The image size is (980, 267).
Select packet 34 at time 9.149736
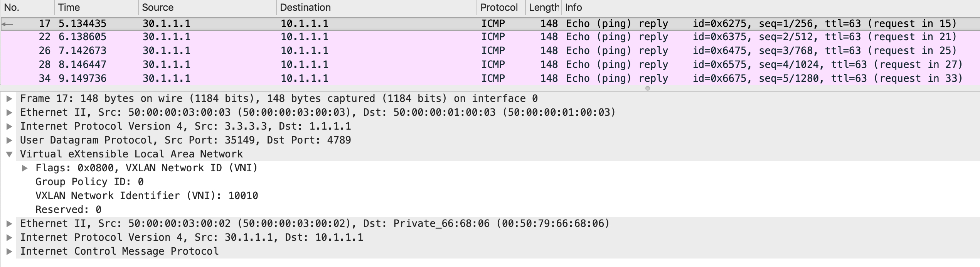pyautogui.click(x=490, y=79)
